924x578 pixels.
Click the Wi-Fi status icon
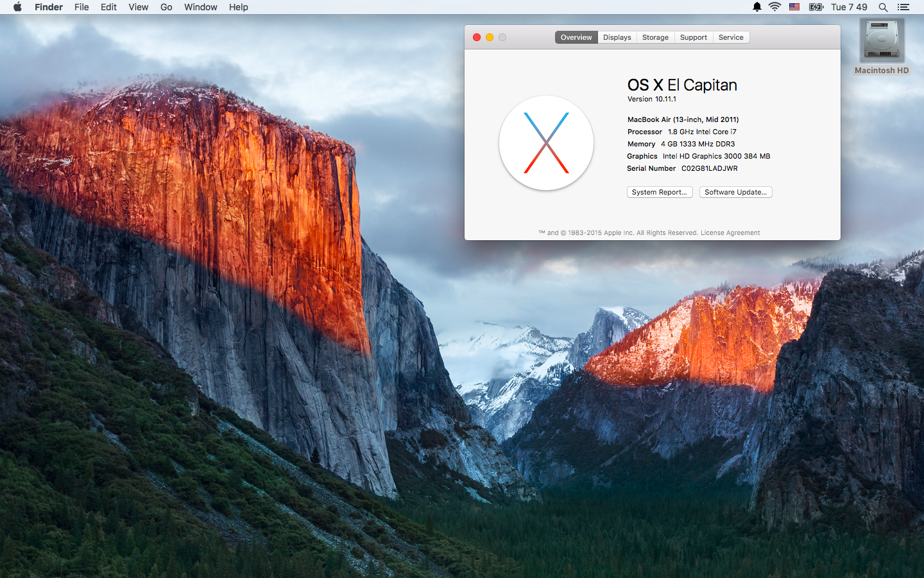(775, 7)
